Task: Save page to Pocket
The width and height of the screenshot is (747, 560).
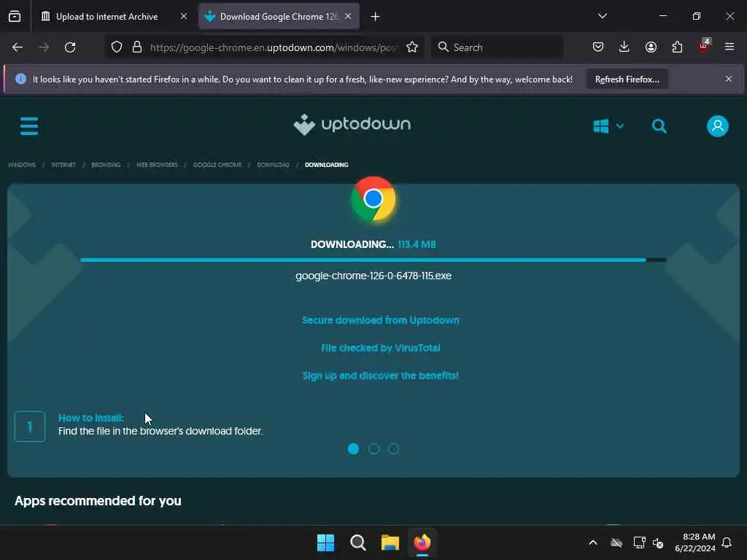Action: [x=598, y=47]
